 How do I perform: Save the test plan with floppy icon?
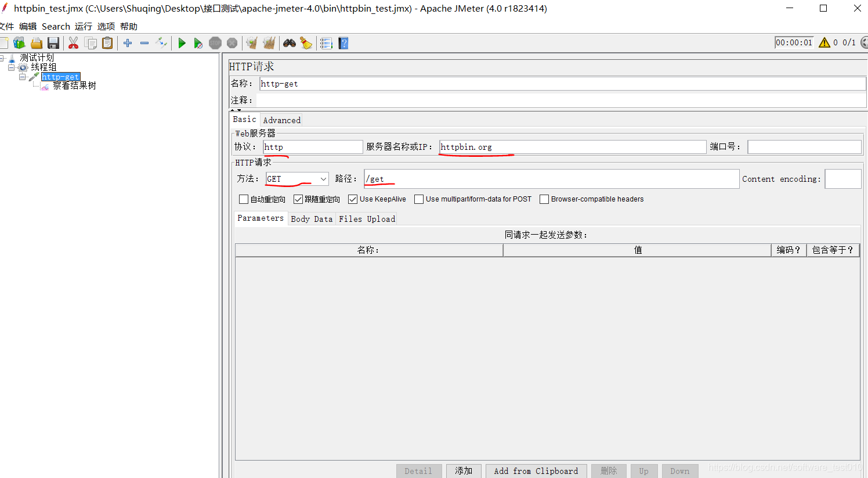(x=53, y=43)
